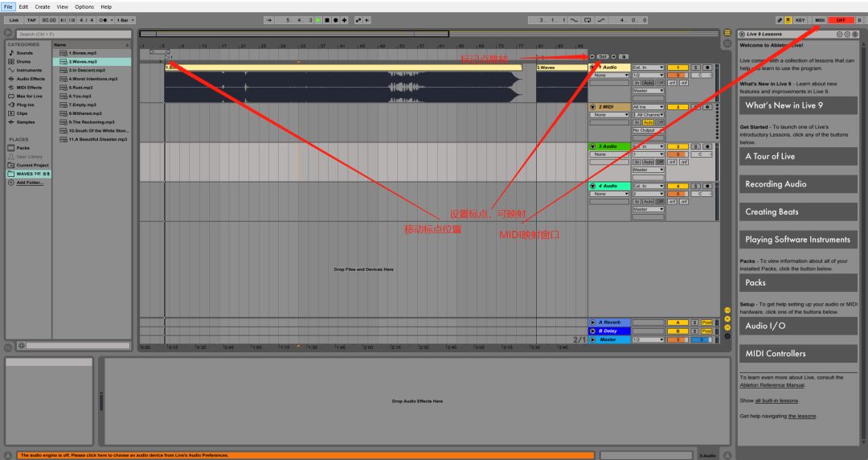Click the Play button in transport
Image resolution: width=868 pixels, height=460 pixels.
tap(318, 20)
